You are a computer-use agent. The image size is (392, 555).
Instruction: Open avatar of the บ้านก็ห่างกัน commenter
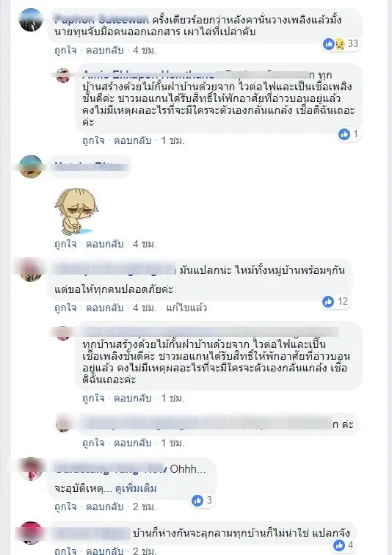31,533
